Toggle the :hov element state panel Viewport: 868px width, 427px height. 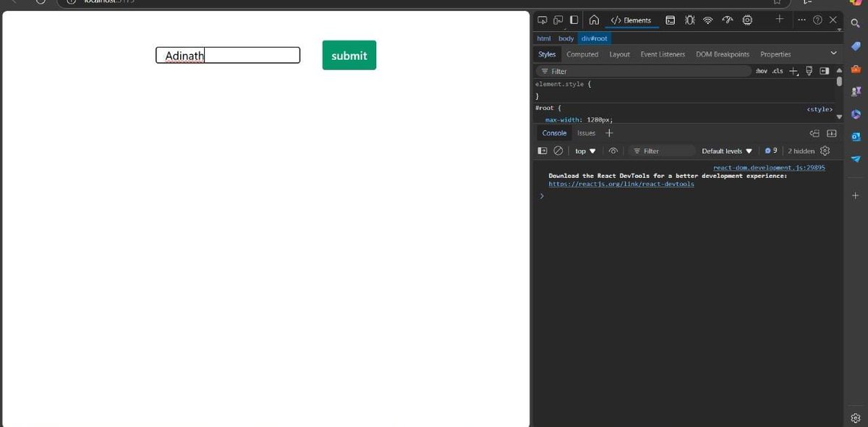pyautogui.click(x=762, y=70)
